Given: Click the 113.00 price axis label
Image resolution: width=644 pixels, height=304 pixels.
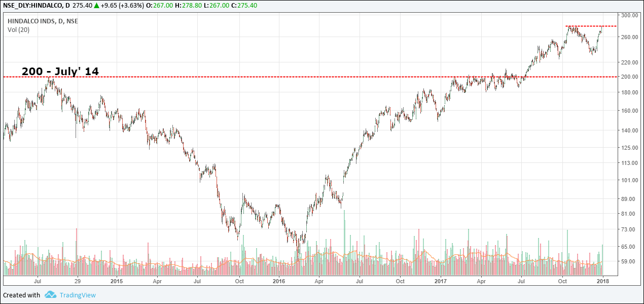Looking at the screenshot, I should tap(629, 163).
